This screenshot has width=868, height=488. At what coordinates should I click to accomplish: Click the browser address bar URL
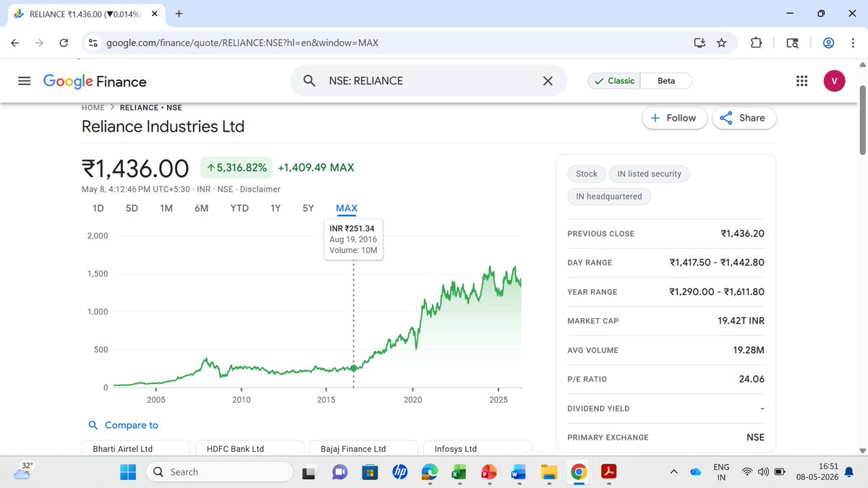click(242, 43)
